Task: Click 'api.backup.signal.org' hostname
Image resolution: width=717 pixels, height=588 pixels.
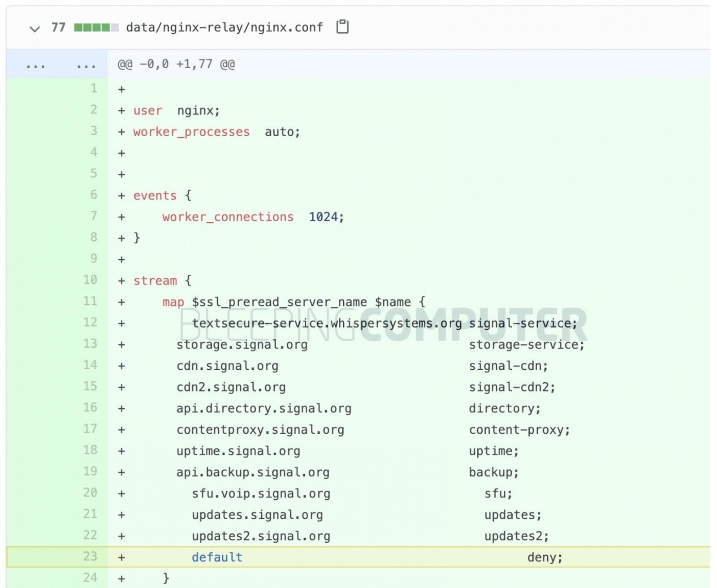Action: (x=253, y=472)
